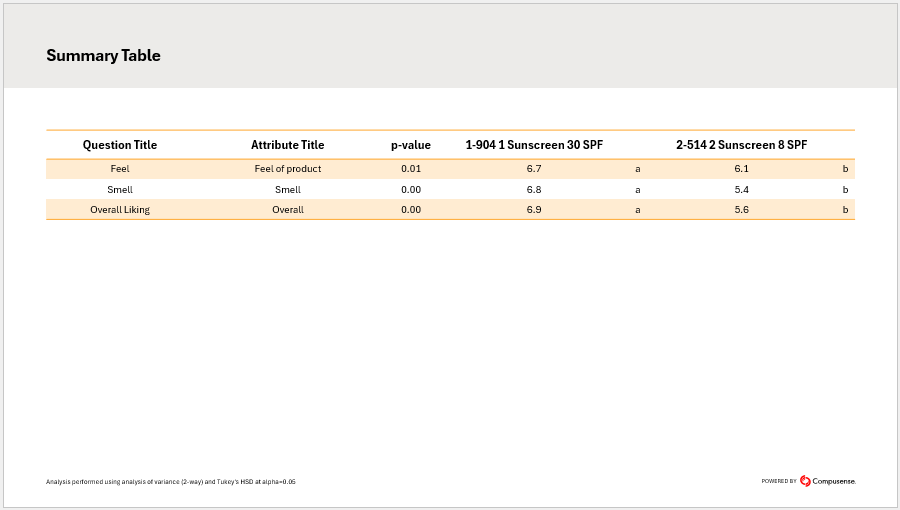Select the Smell cell under Attribute Title
Screen dimensions: 900x510
(x=287, y=189)
